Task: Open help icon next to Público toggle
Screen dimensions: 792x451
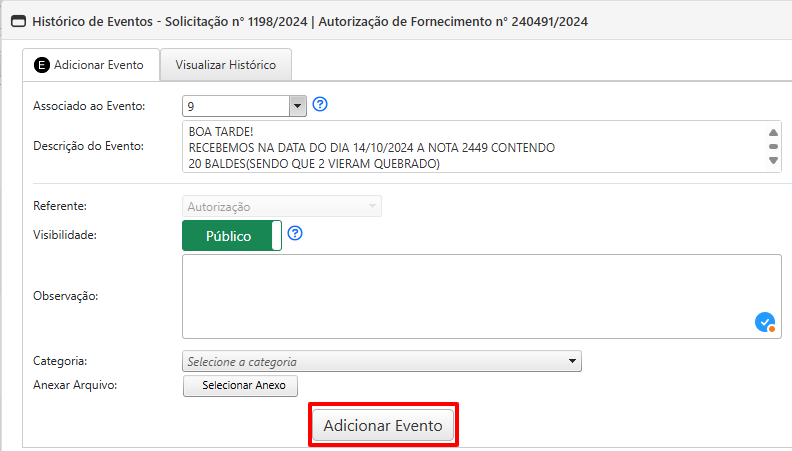Action: tap(295, 234)
